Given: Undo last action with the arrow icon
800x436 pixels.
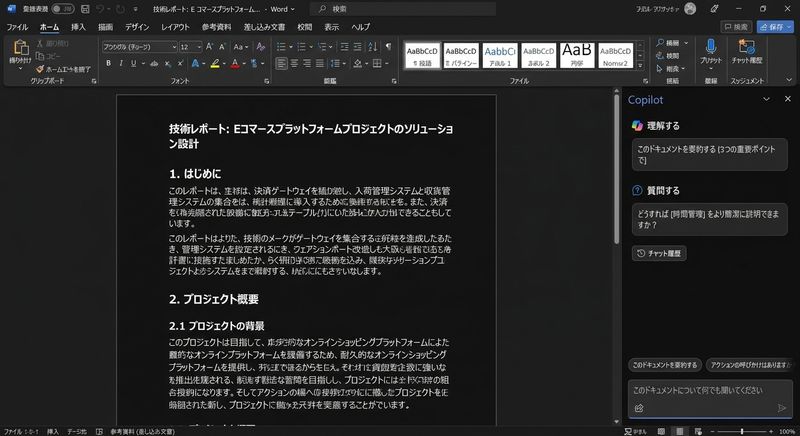Looking at the screenshot, I should coord(101,9).
